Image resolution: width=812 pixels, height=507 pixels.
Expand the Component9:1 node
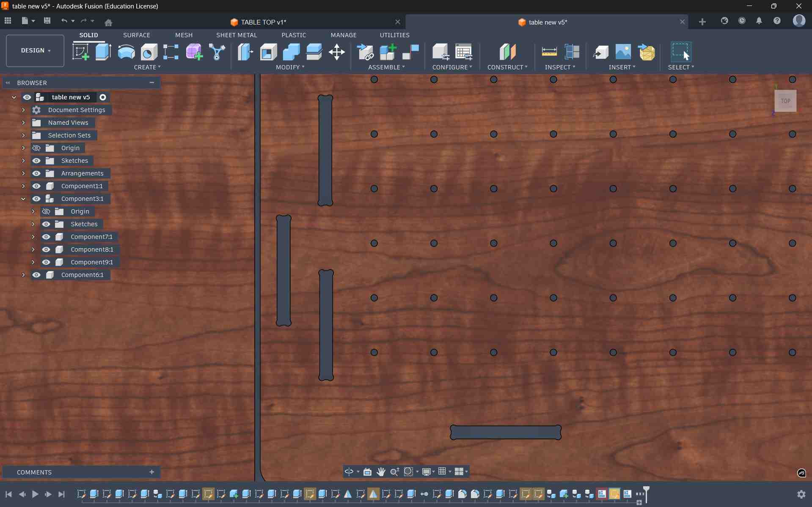coord(33,262)
